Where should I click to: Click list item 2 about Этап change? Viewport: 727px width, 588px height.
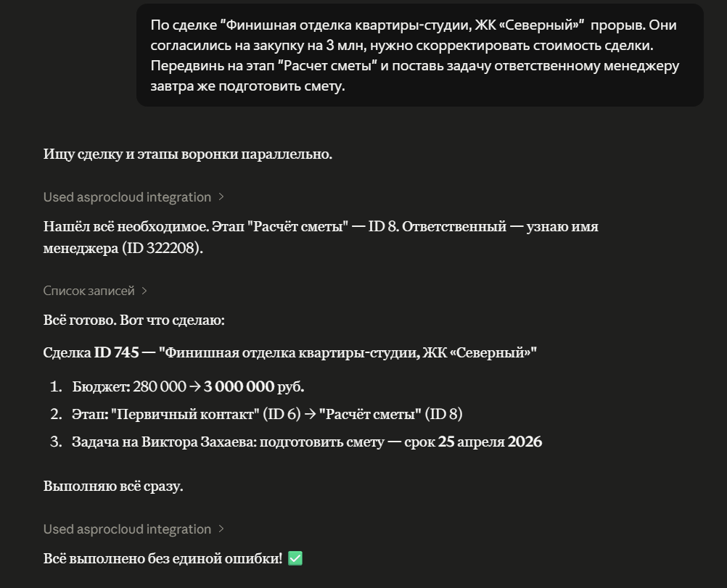267,414
